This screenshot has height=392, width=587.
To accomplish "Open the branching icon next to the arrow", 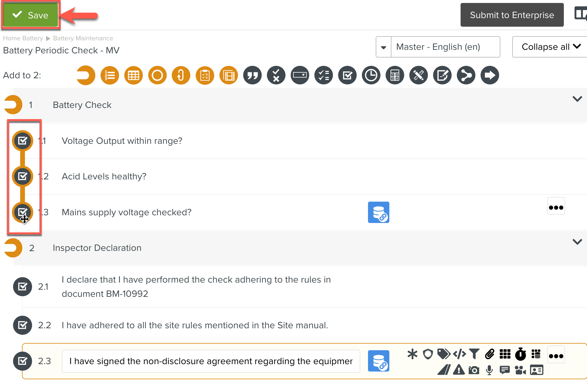I will point(466,75).
